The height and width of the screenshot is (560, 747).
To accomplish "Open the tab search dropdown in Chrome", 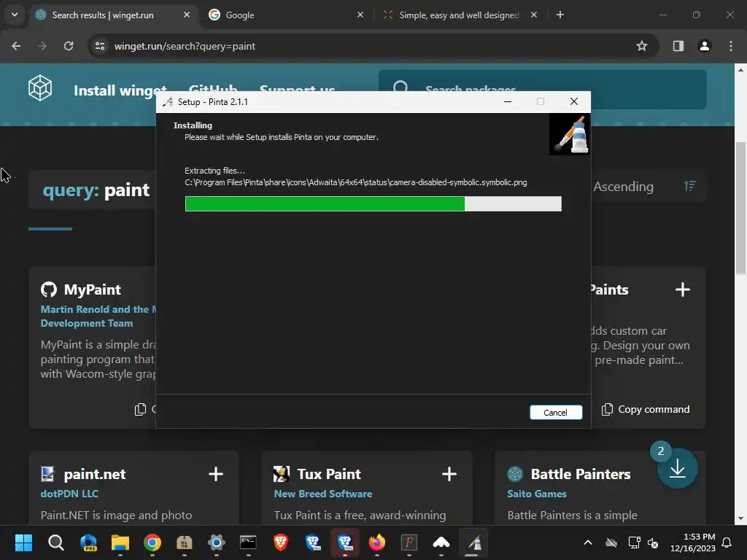I will (x=15, y=15).
